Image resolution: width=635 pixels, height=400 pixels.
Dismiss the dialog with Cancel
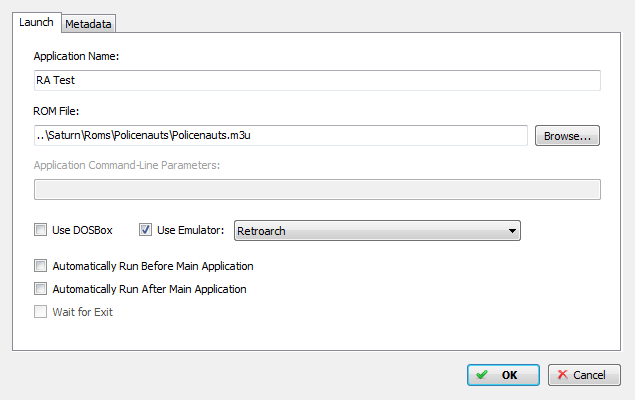point(584,375)
